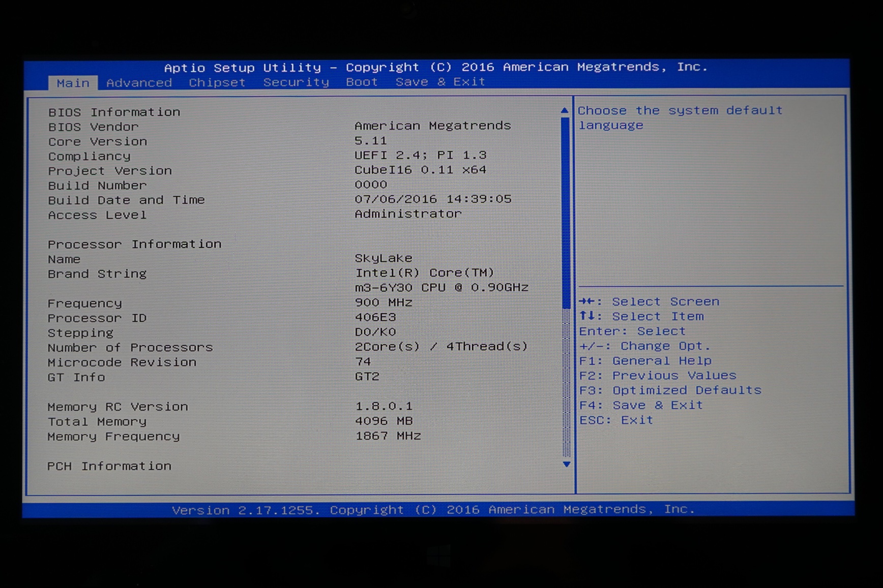Click the Project Version label
This screenshot has width=883, height=588.
pos(110,171)
